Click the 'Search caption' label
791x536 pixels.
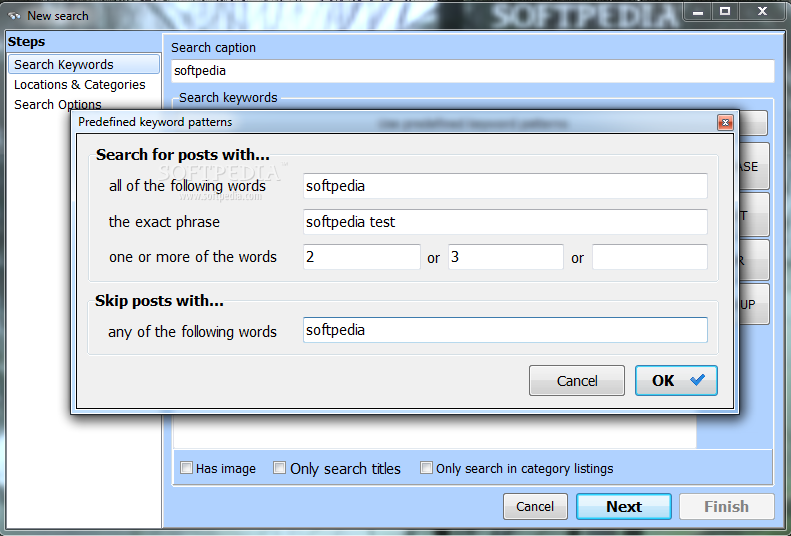[213, 48]
